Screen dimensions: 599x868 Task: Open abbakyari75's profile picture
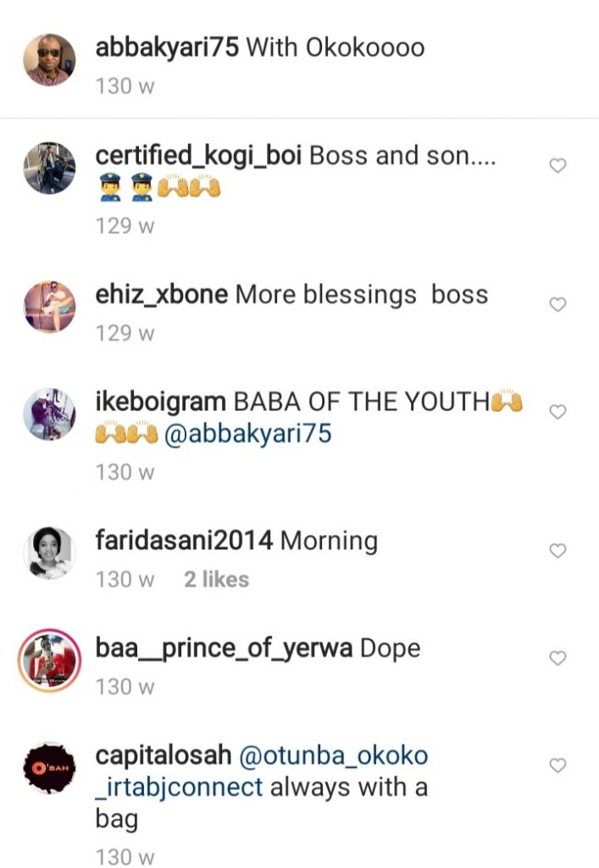[x=49, y=60]
